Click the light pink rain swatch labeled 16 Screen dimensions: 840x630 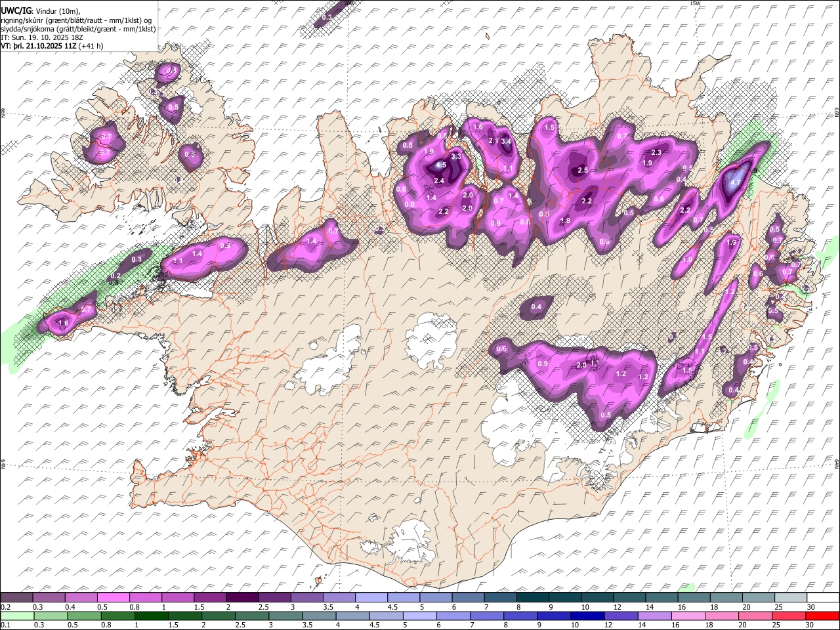tap(688, 616)
